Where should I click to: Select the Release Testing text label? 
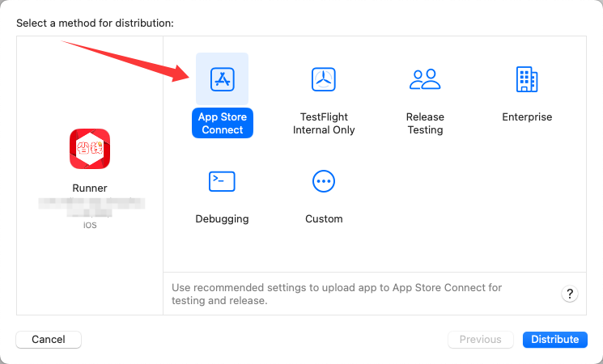[x=425, y=124]
